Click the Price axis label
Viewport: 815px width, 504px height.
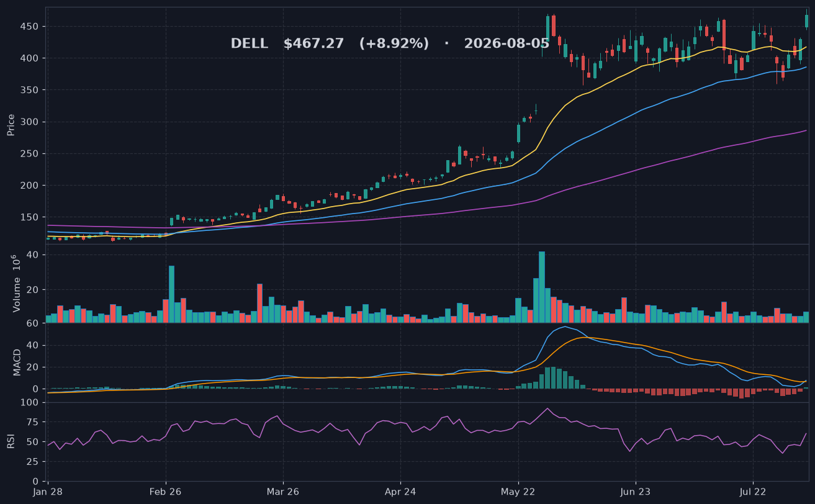(11, 125)
